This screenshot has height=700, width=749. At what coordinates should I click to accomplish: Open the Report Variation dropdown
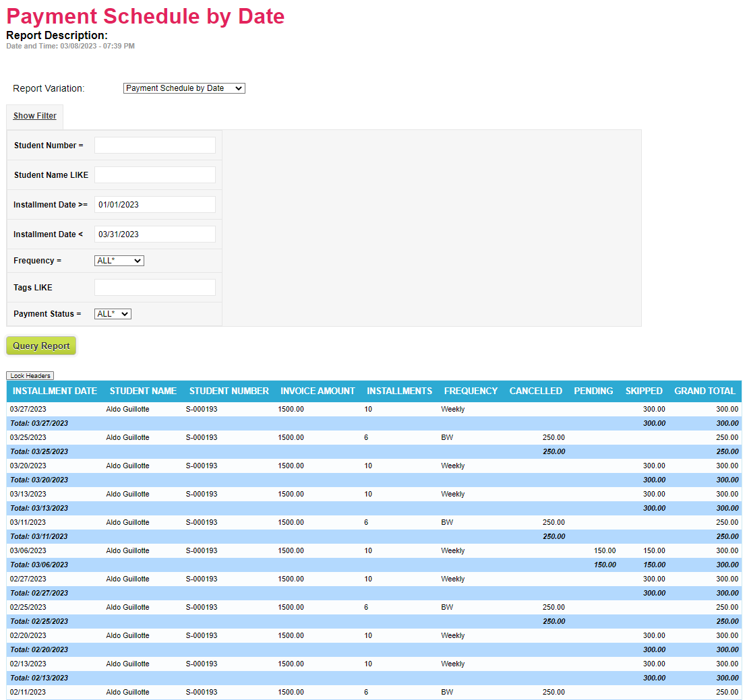(x=184, y=88)
